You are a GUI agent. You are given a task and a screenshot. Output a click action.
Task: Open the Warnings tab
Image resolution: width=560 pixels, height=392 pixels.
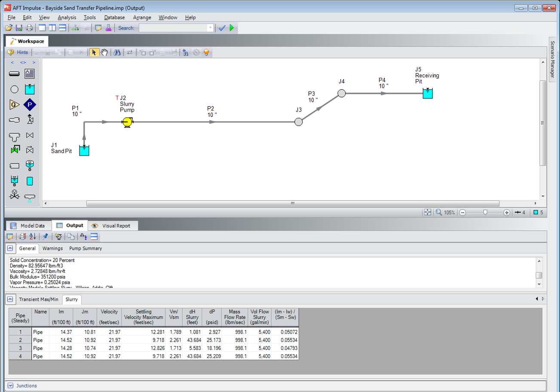click(52, 248)
